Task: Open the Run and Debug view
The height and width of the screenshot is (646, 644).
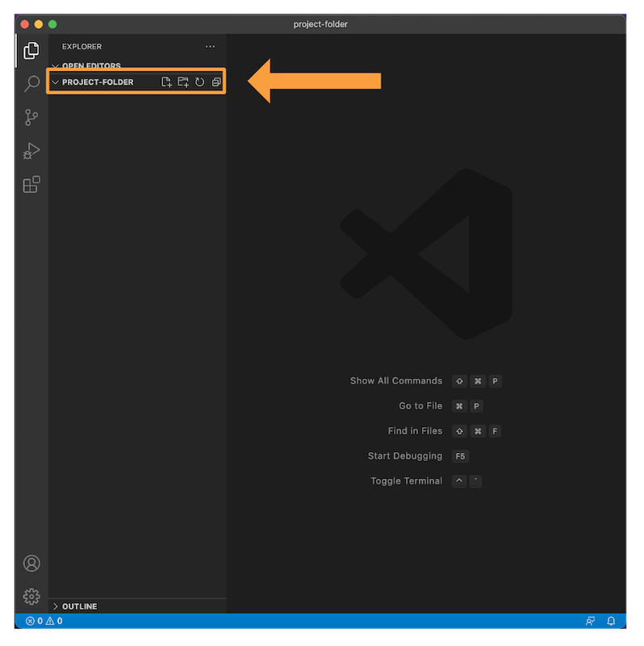Action: [x=31, y=151]
